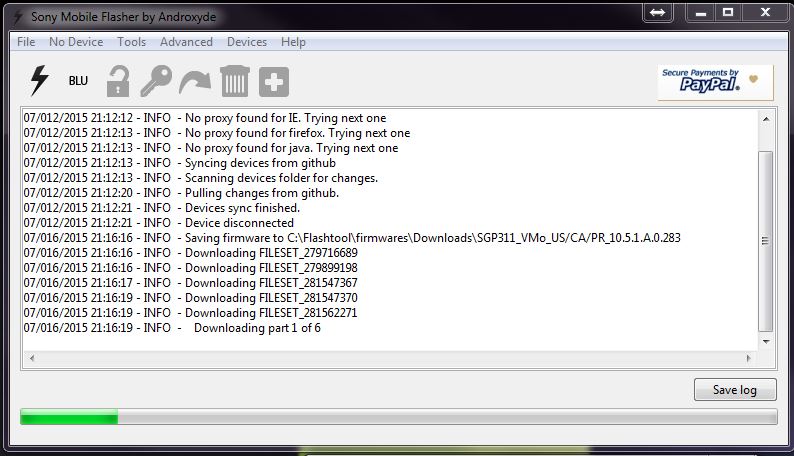The width and height of the screenshot is (794, 456).
Task: Click the open padlock root icon
Action: (x=118, y=81)
